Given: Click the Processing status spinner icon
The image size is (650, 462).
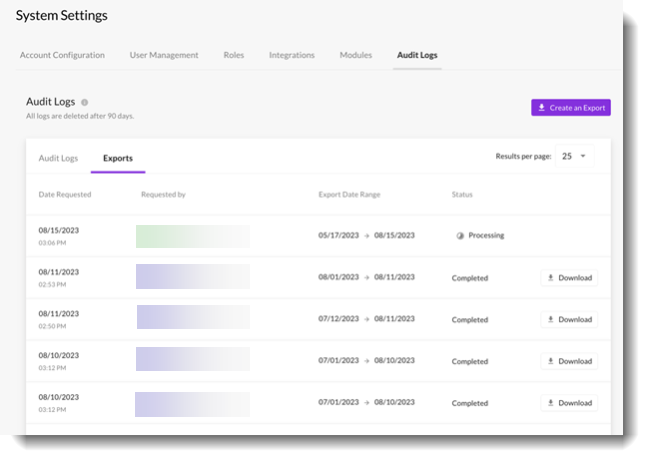Looking at the screenshot, I should (460, 236).
